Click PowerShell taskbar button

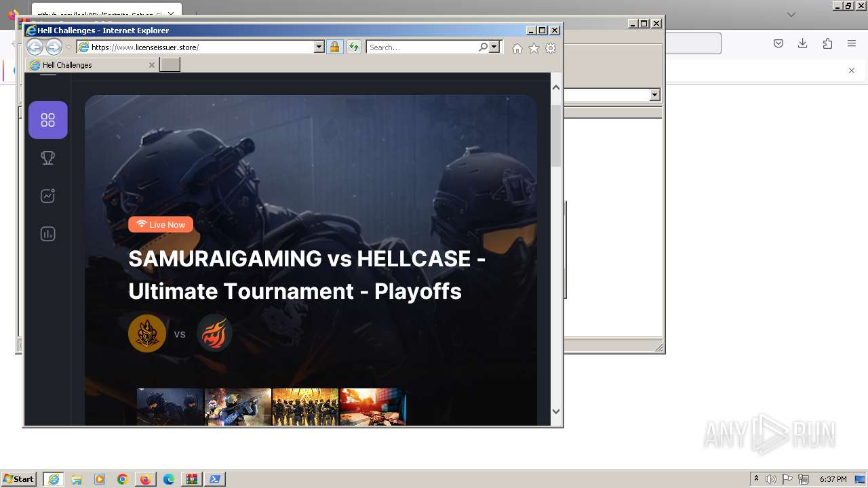[x=215, y=479]
